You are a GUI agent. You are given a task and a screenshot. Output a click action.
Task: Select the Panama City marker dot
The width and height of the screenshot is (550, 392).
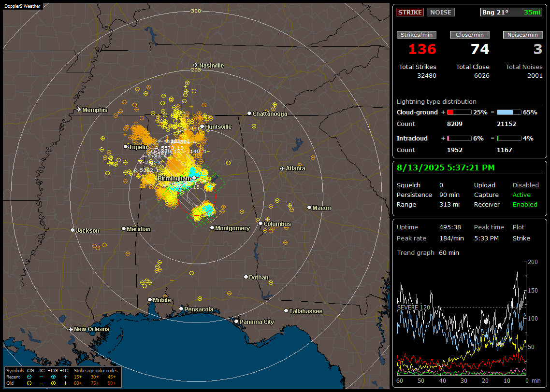click(236, 321)
